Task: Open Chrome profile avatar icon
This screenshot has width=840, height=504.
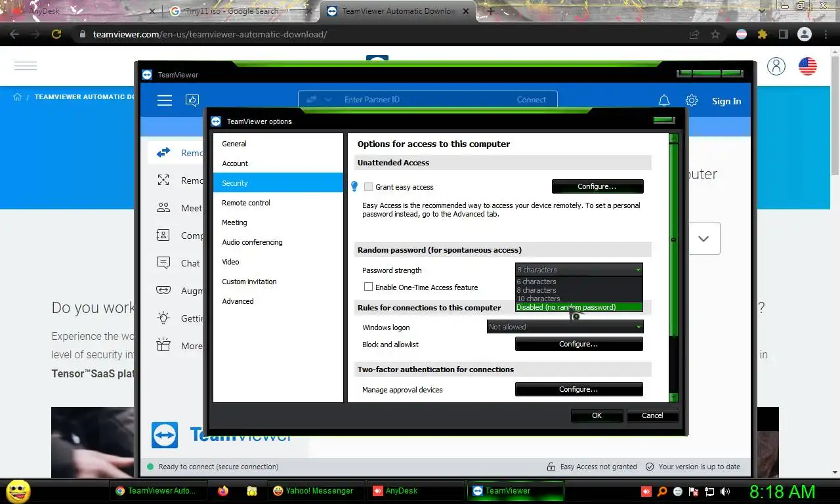Action: 804,34
